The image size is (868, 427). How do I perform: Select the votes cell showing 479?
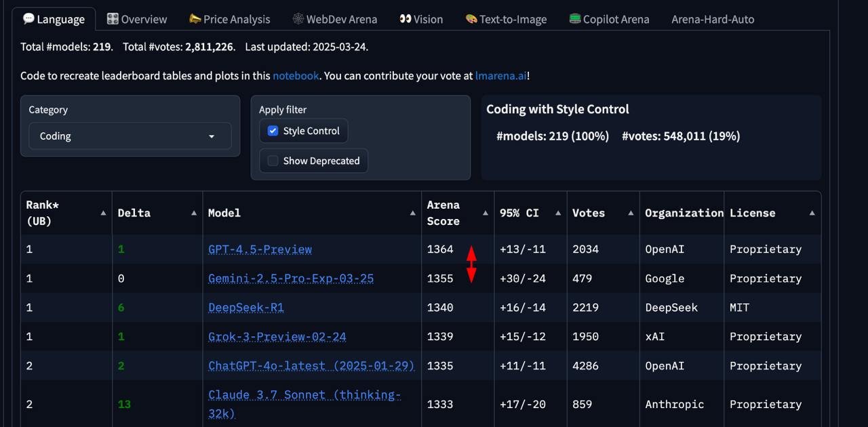604,279
